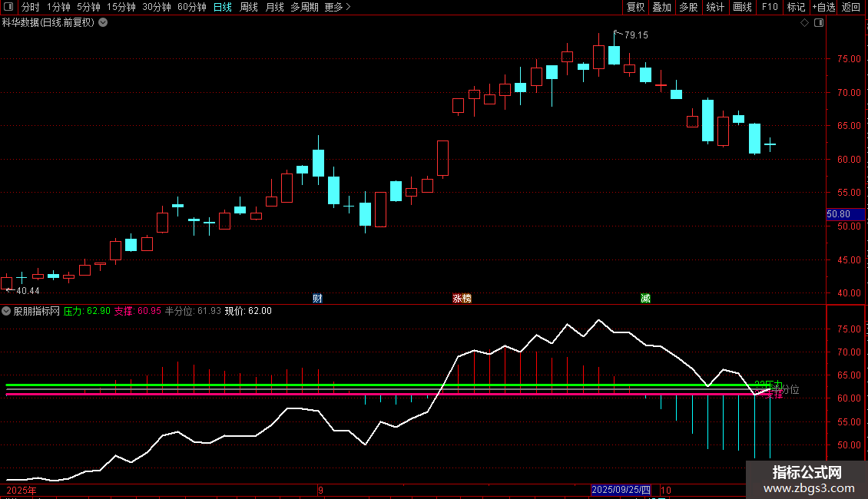This screenshot has height=499, width=868.
Task: Click the 财 financial report marker
Action: click(x=317, y=298)
